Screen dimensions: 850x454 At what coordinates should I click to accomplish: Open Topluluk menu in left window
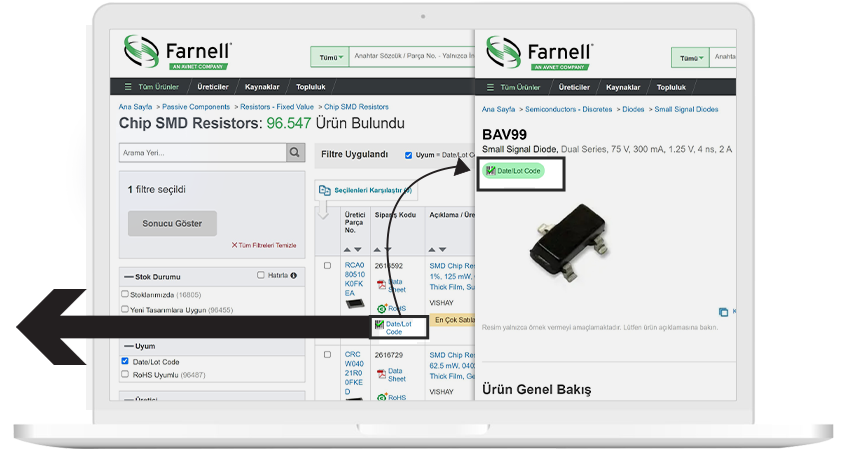[x=311, y=87]
